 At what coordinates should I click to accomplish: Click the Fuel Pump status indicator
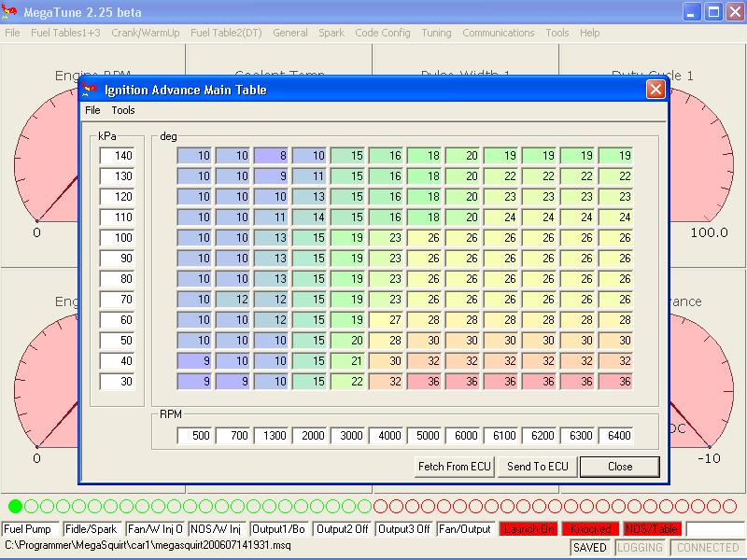pyautogui.click(x=31, y=529)
